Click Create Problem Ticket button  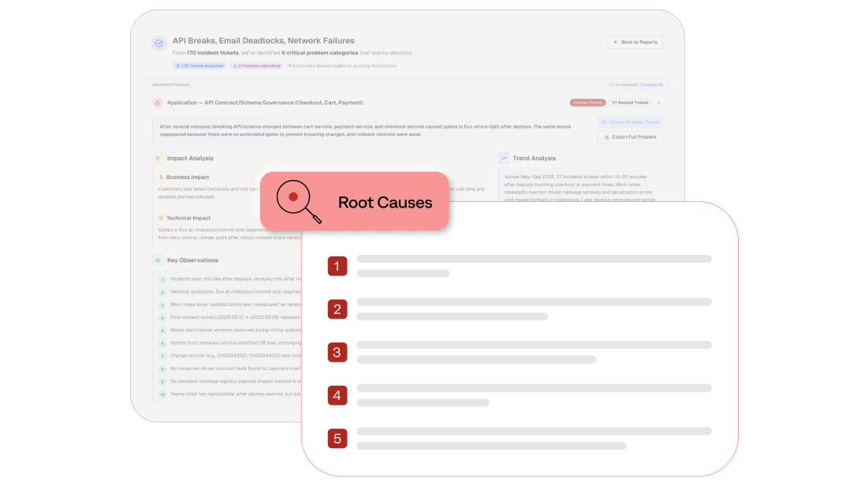(x=630, y=122)
